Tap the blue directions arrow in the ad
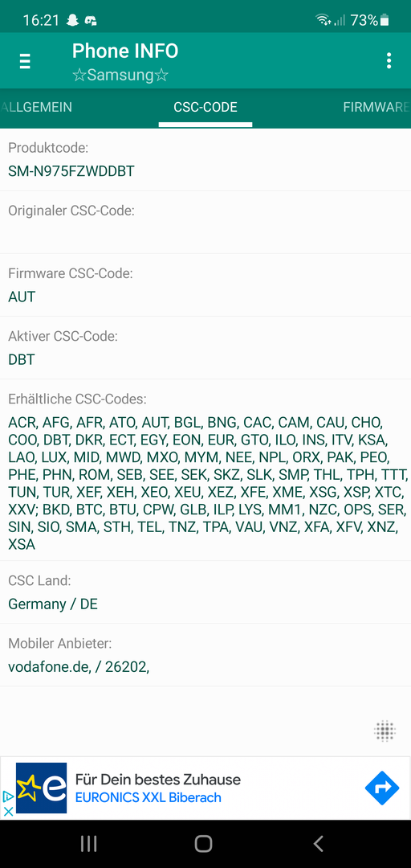The image size is (411, 868). [381, 788]
